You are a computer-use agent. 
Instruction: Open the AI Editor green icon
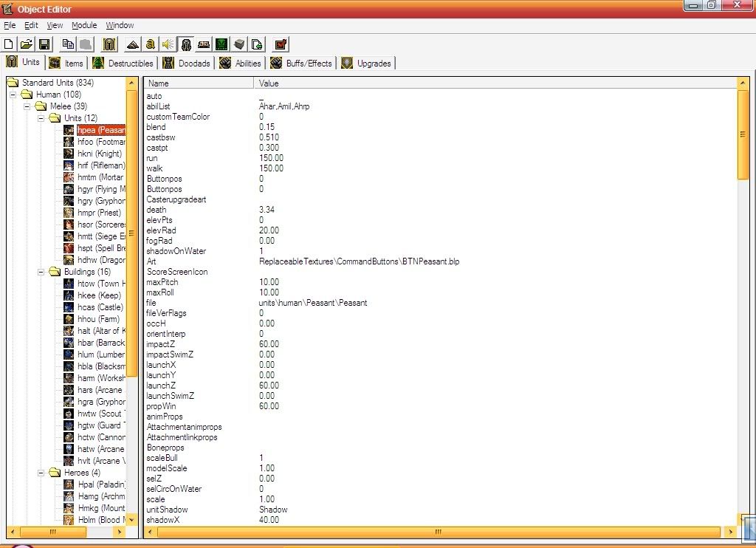point(221,44)
